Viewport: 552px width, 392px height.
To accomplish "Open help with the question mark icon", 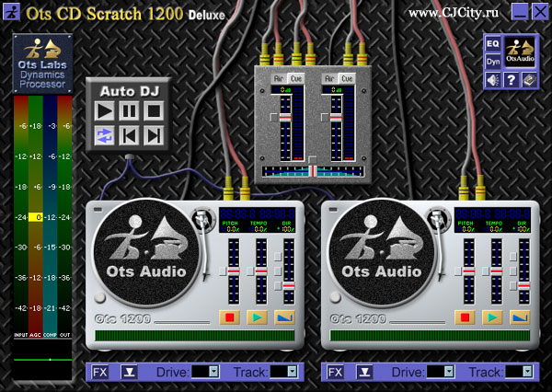I will point(511,80).
